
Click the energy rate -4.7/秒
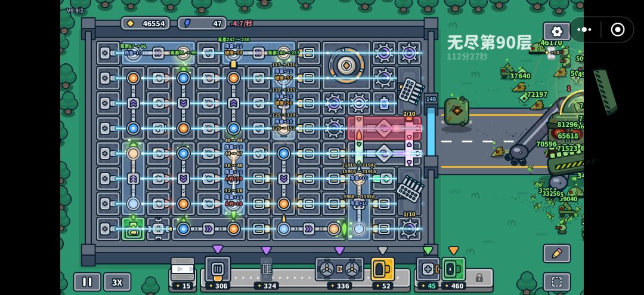click(x=241, y=23)
